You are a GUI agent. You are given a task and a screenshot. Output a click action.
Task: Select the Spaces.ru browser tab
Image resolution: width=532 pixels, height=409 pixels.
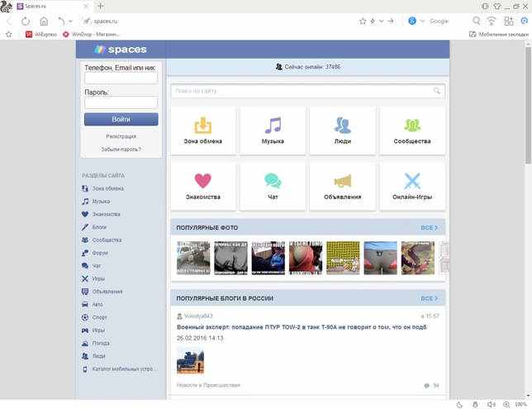[52, 6]
